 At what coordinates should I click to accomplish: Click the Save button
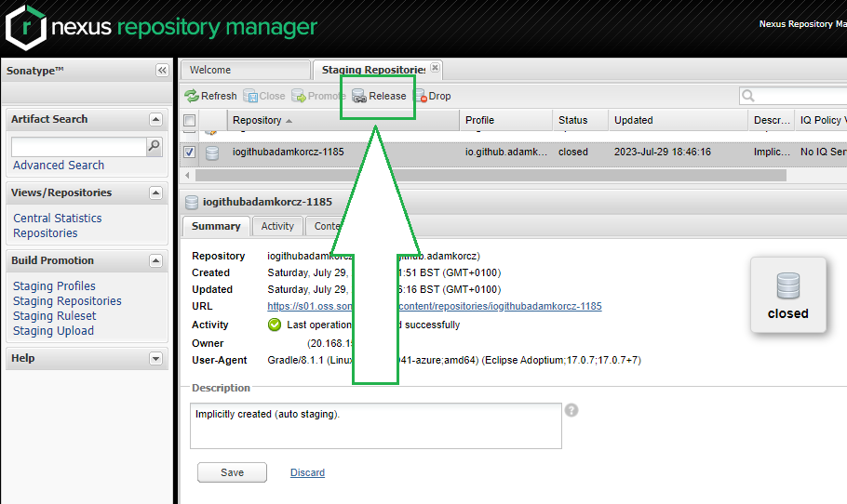pyautogui.click(x=233, y=472)
